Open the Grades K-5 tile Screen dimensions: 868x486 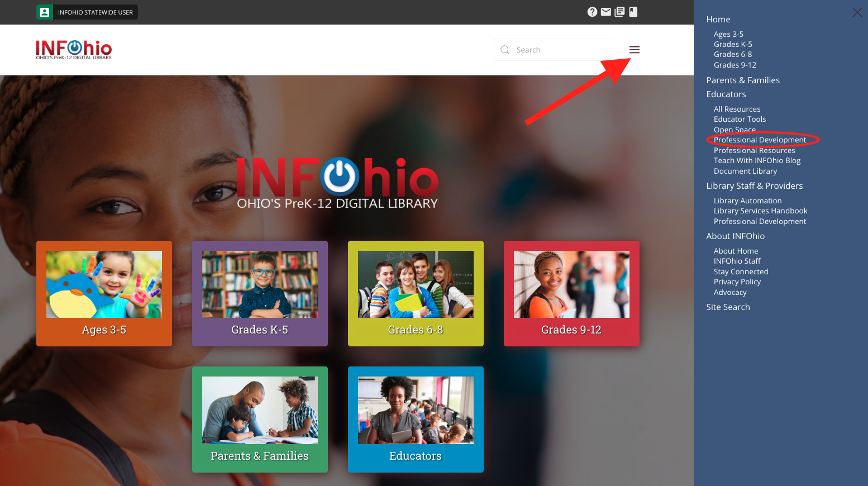(x=260, y=293)
